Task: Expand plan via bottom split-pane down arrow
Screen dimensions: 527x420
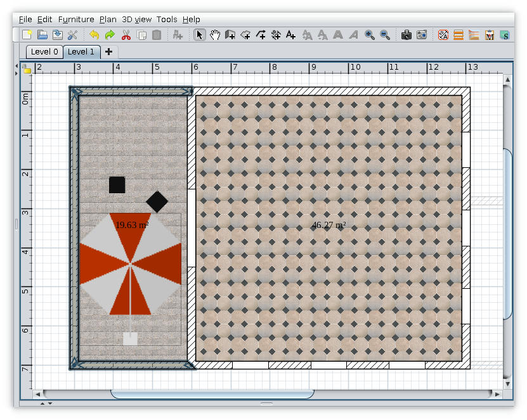Action: 49,404
